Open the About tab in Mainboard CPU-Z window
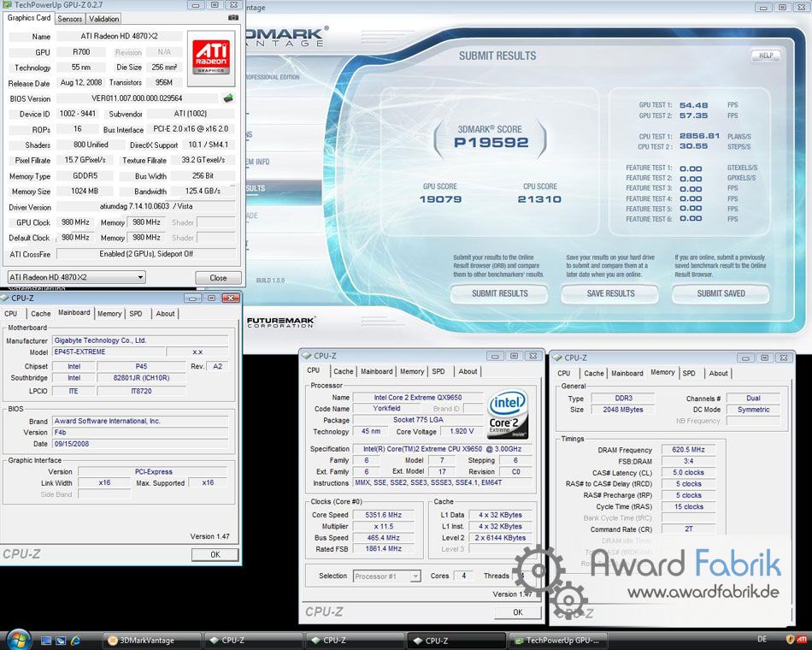Viewport: 812px width, 650px height. [x=165, y=314]
